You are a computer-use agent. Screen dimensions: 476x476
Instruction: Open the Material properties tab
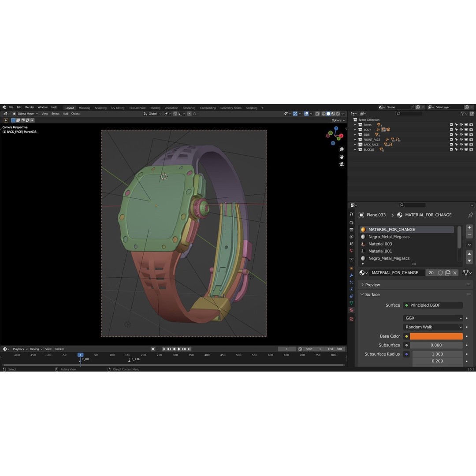[x=352, y=310]
